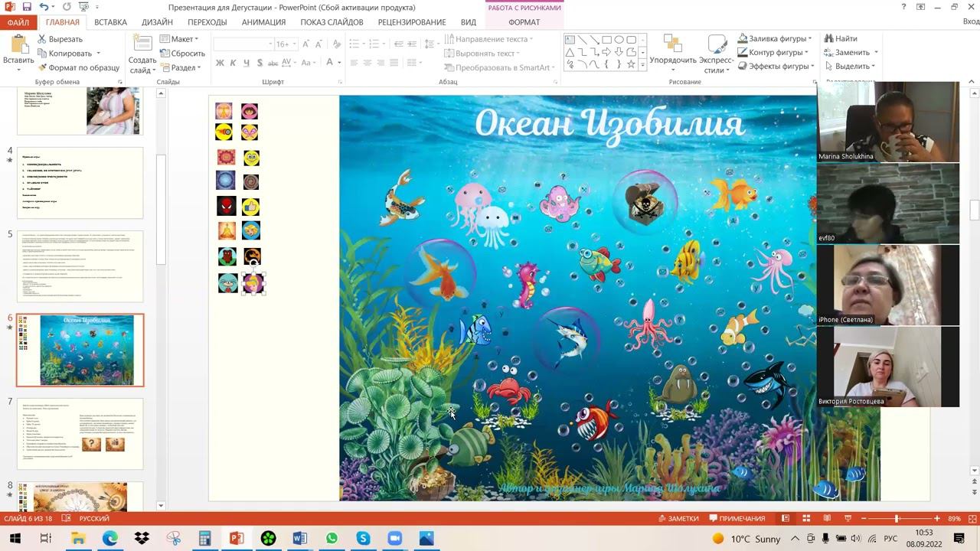Open Макет layout dropdown
980x551 pixels.
tap(179, 39)
